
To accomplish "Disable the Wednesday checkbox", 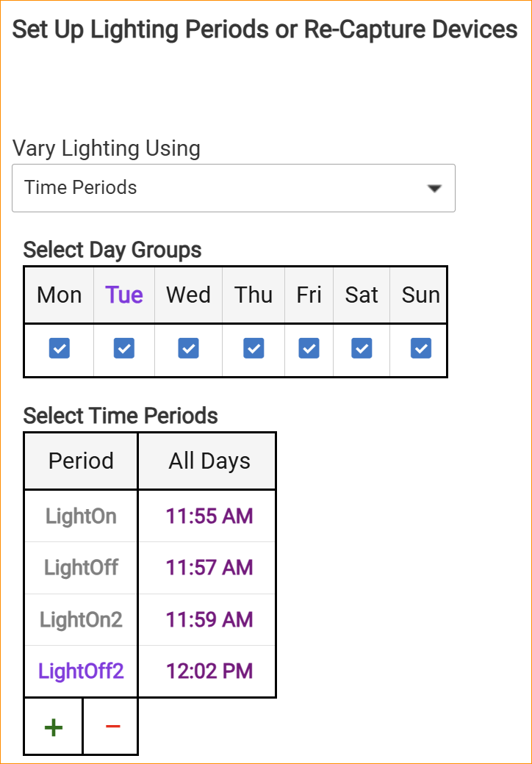I will point(189,348).
